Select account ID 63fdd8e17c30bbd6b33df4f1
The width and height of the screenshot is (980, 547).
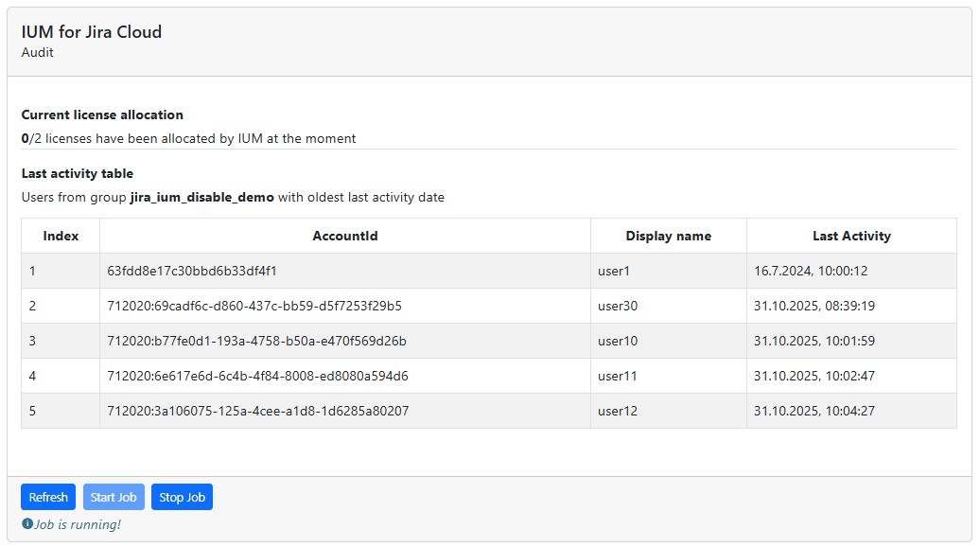tap(191, 271)
